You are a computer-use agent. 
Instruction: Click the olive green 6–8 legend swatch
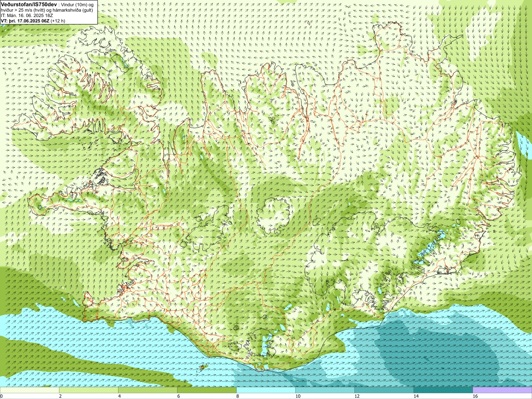[207, 390]
